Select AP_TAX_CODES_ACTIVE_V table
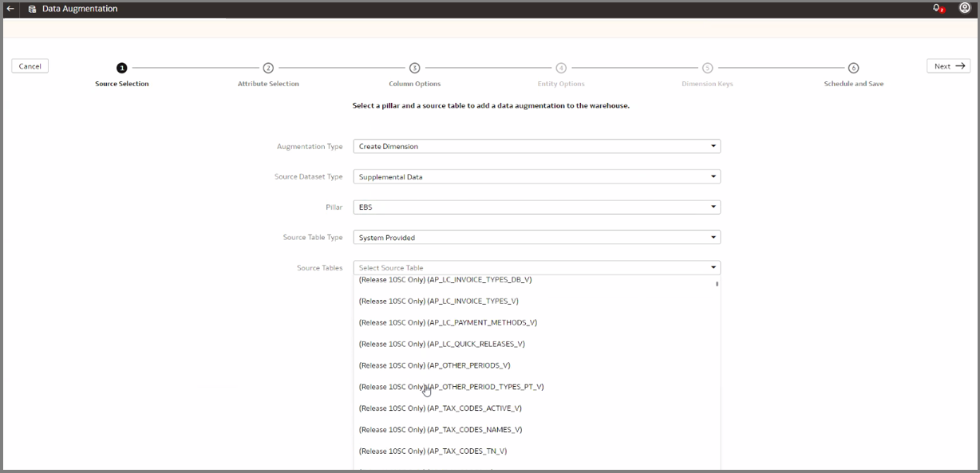Image resolution: width=980 pixels, height=473 pixels. pyautogui.click(x=537, y=408)
